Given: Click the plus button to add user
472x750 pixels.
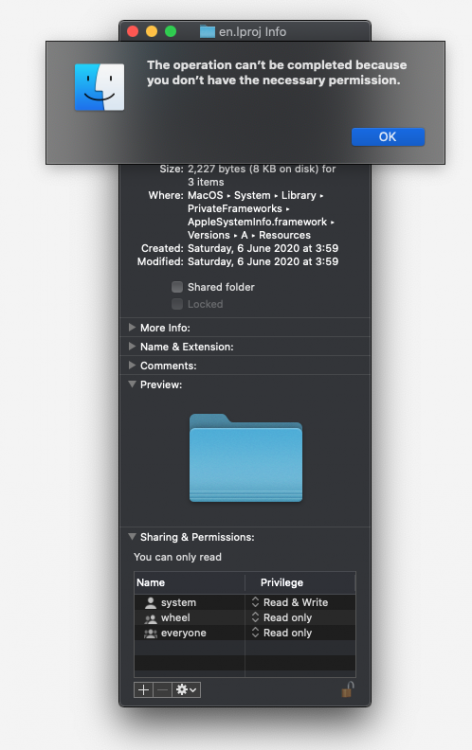Looking at the screenshot, I should [143, 690].
